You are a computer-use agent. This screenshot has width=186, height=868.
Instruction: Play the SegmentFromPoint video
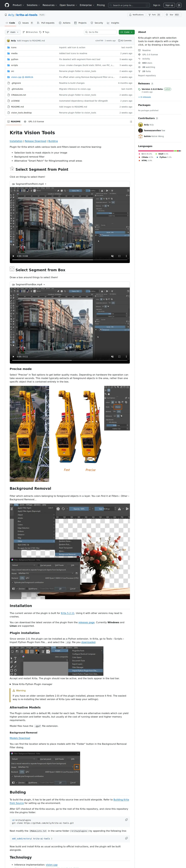click(13, 256)
